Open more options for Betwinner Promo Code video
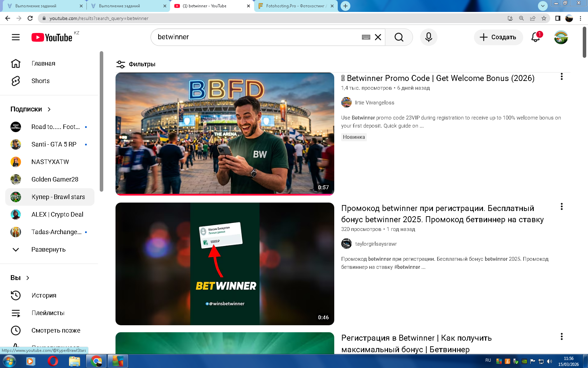 (x=561, y=77)
